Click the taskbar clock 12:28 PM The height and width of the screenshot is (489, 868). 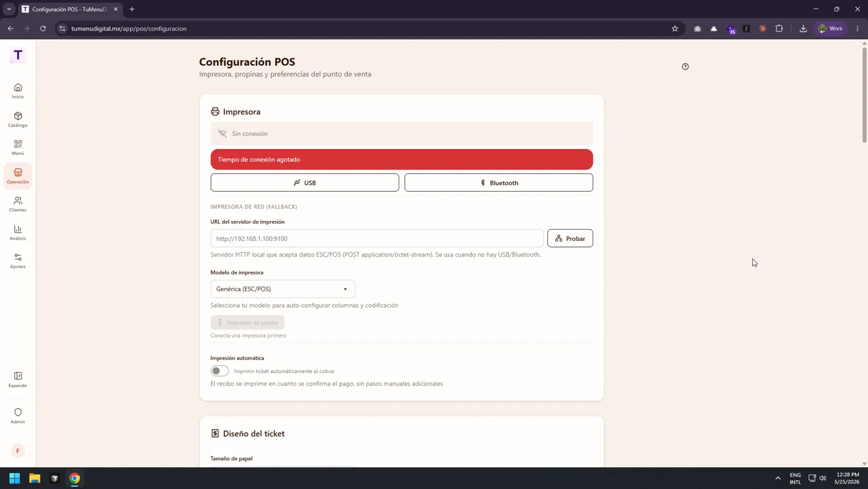click(x=847, y=478)
